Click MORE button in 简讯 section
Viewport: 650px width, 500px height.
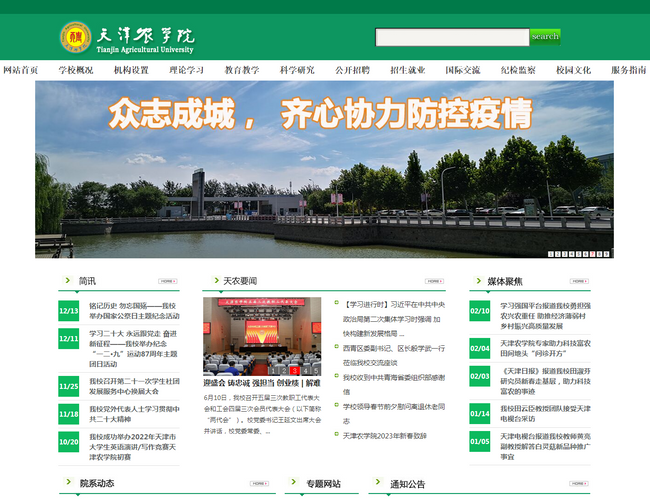click(167, 281)
